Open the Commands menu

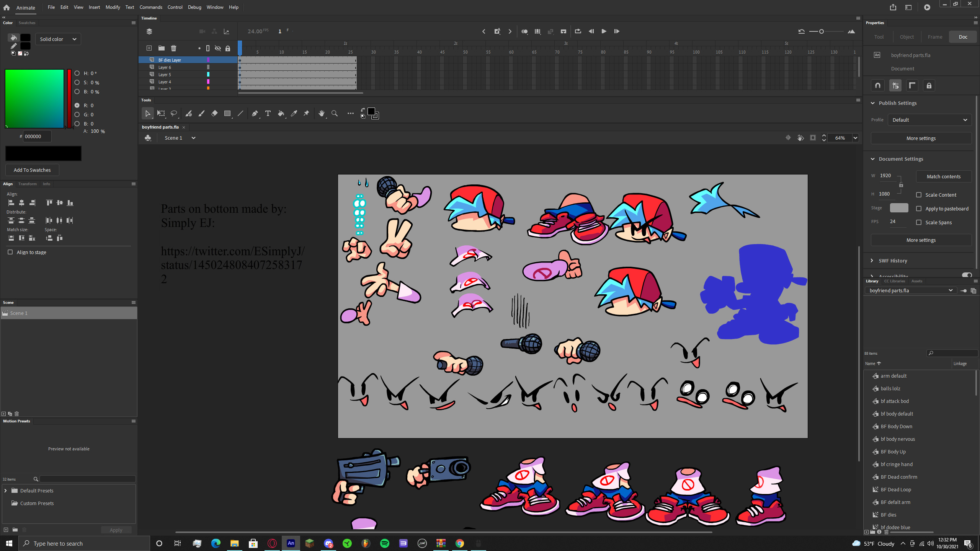151,7
